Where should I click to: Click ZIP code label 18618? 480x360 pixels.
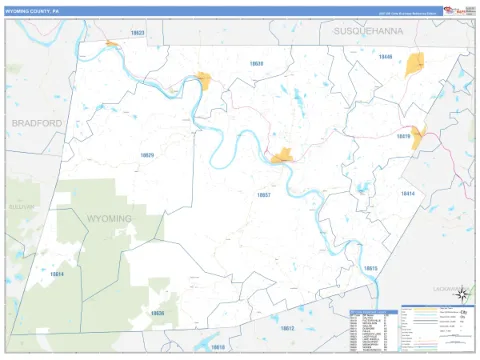pos(218,347)
